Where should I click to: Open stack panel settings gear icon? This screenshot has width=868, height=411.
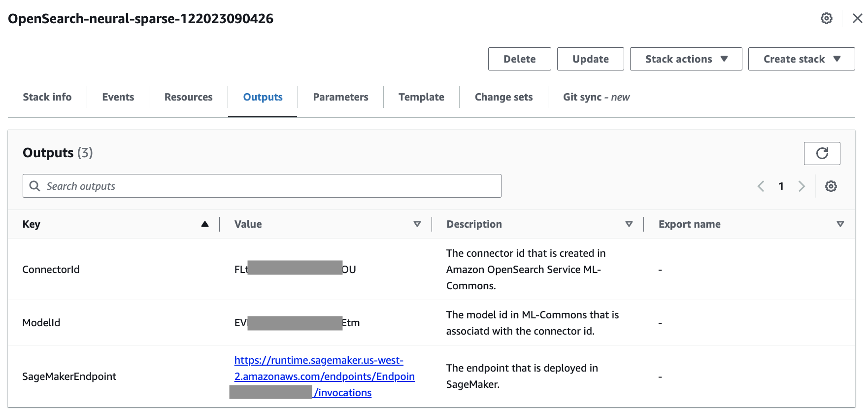826,18
